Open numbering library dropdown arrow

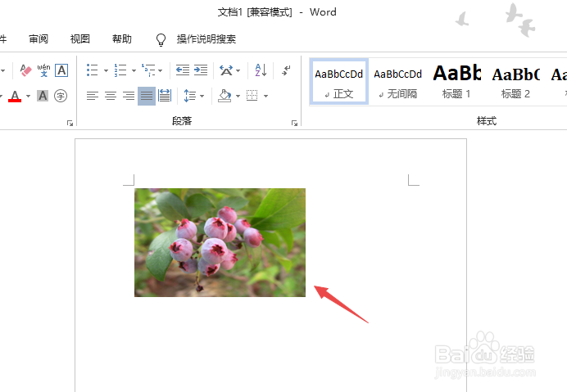[x=134, y=70]
